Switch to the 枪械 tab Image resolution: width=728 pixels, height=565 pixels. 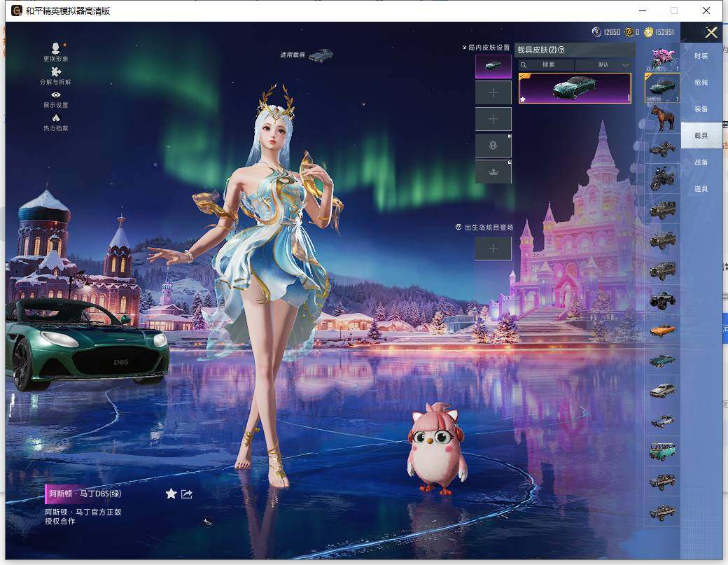click(x=701, y=82)
